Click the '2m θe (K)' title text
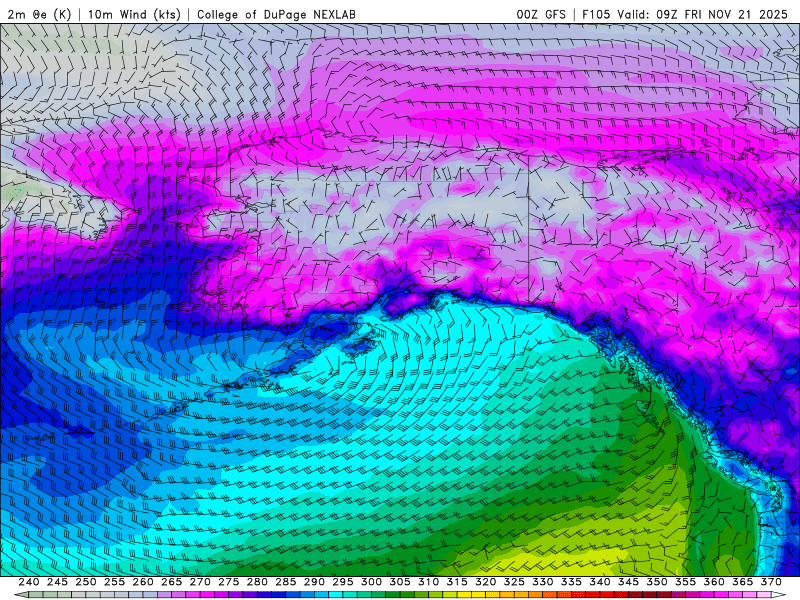Viewport: 800px width, 600px height. [x=39, y=14]
